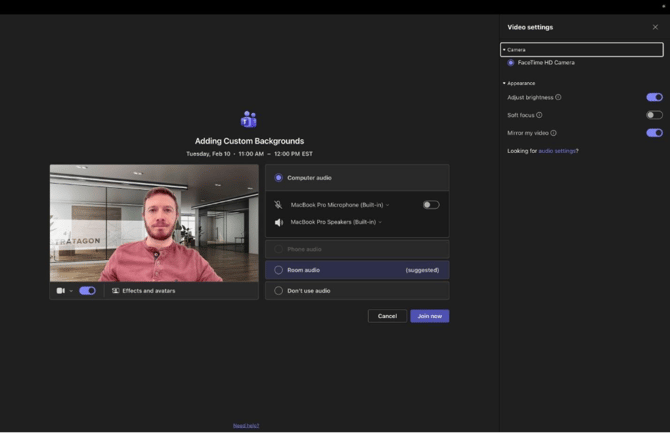Viewport: 670px width, 433px height.
Task: Click the camera icon below video preview
Action: tap(61, 291)
